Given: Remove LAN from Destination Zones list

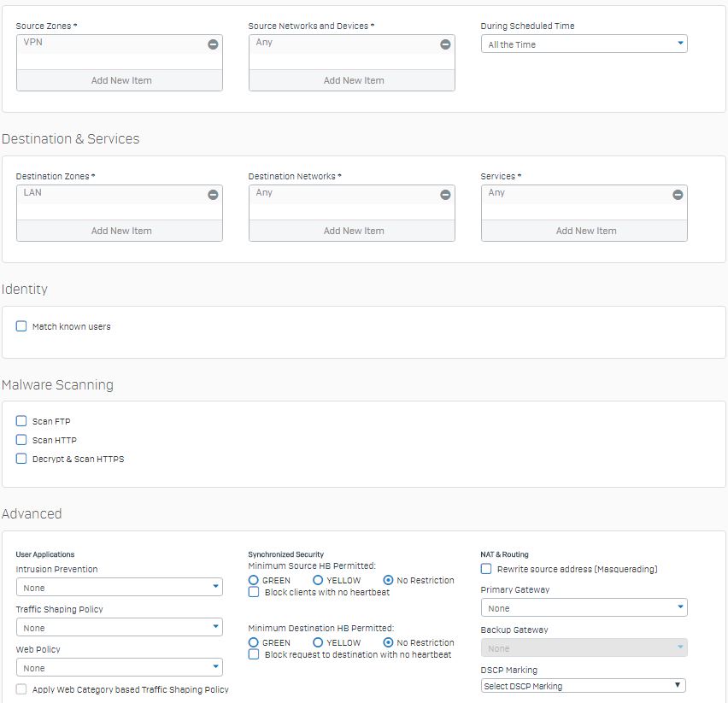Looking at the screenshot, I should click(213, 195).
